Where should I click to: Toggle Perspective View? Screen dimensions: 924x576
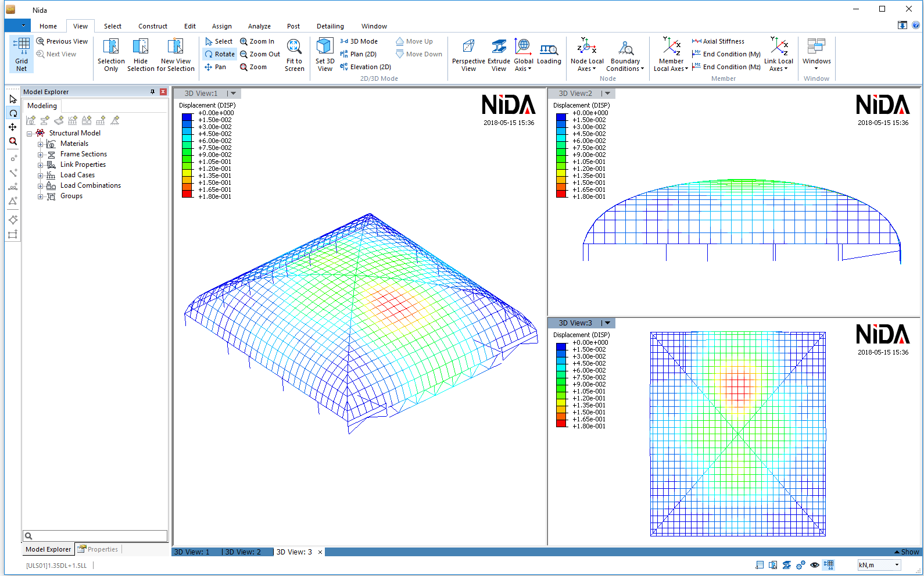point(468,55)
